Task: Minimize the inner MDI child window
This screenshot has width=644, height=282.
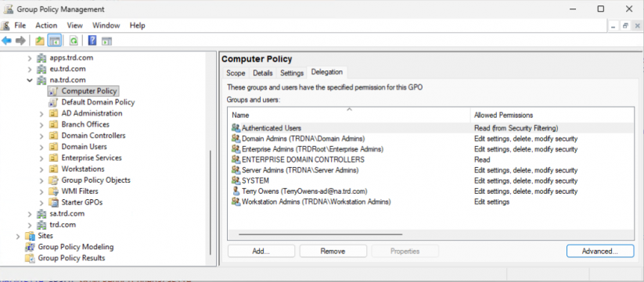Action: pyautogui.click(x=613, y=26)
